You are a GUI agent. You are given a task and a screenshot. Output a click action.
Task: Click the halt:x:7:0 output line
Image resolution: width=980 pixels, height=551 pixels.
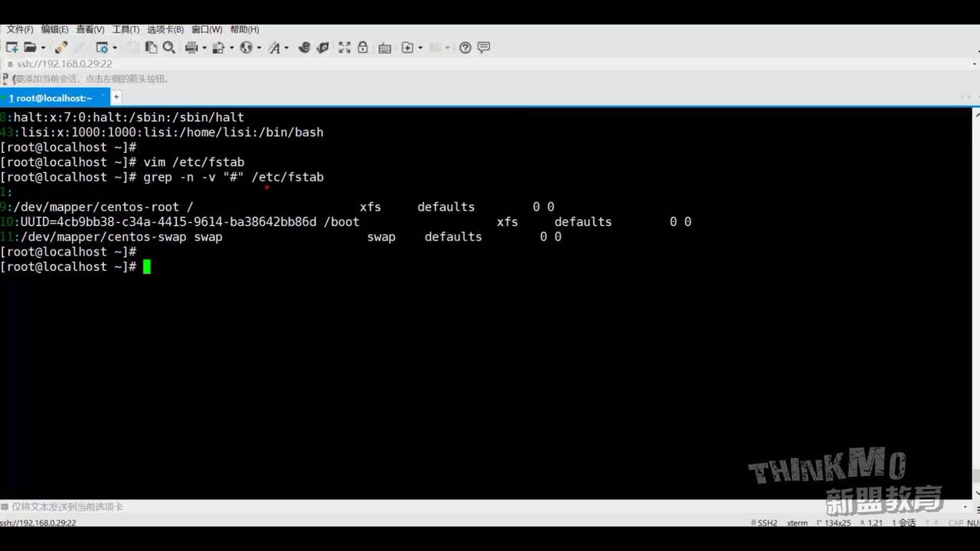122,118
